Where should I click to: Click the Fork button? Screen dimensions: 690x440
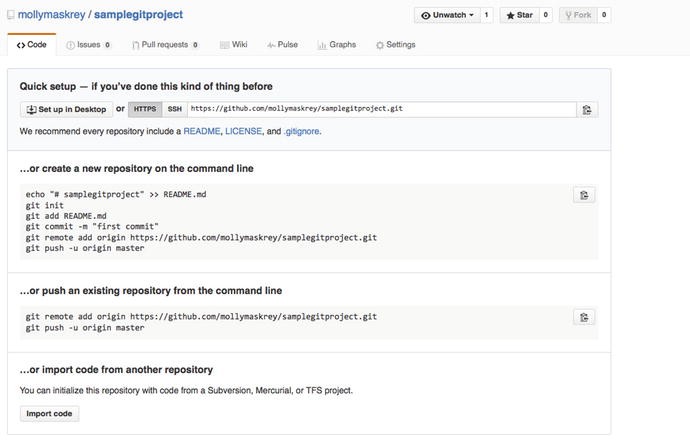(578, 15)
